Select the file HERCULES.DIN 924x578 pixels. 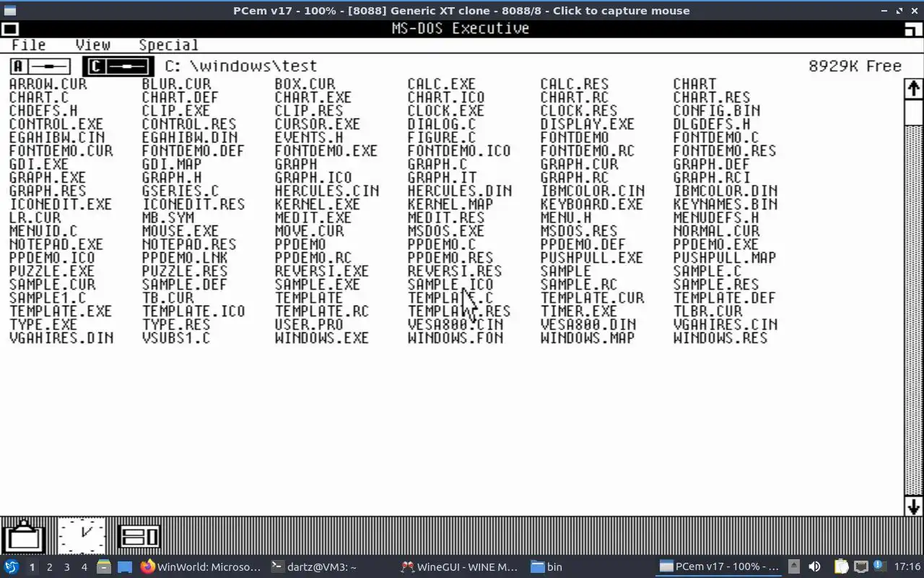coord(460,191)
